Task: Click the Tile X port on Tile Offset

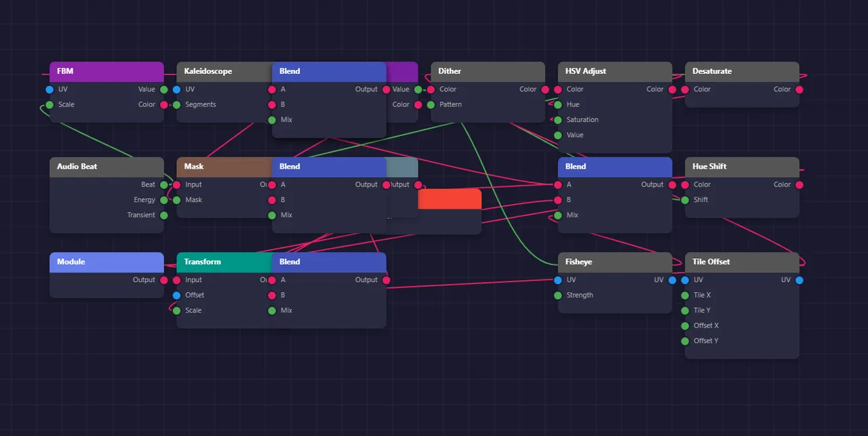Action: point(685,296)
